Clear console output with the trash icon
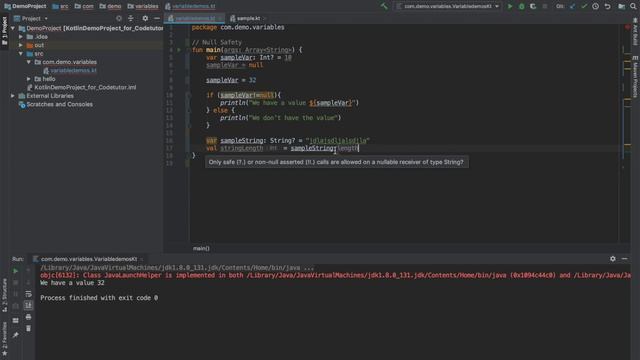The image size is (640, 360). coord(28,328)
